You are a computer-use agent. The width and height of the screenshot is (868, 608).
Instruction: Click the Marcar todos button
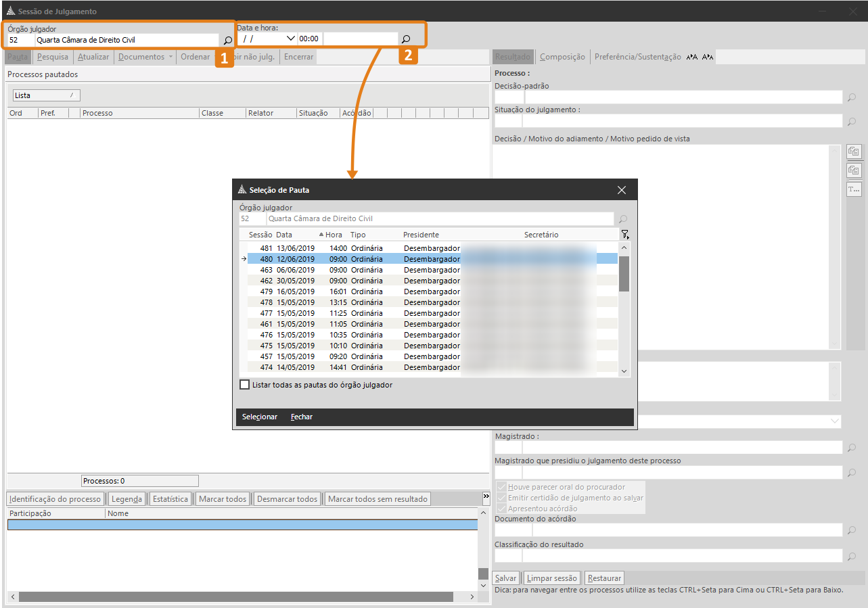click(222, 499)
